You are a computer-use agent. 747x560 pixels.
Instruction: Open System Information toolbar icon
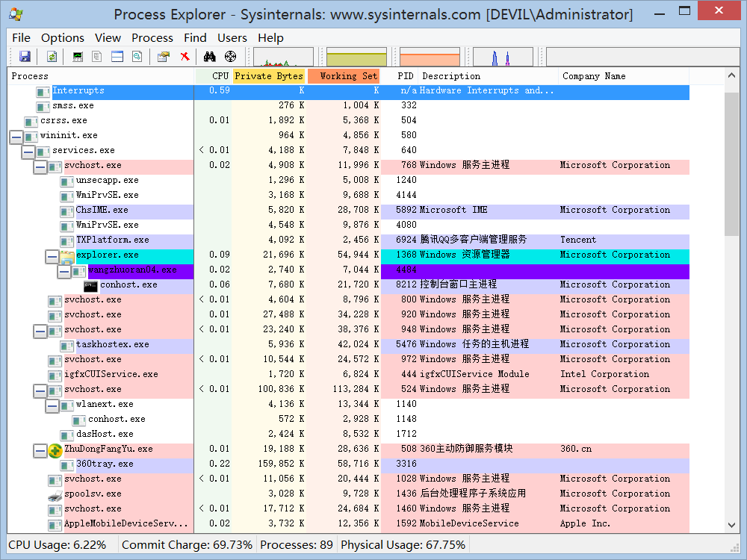coord(78,57)
